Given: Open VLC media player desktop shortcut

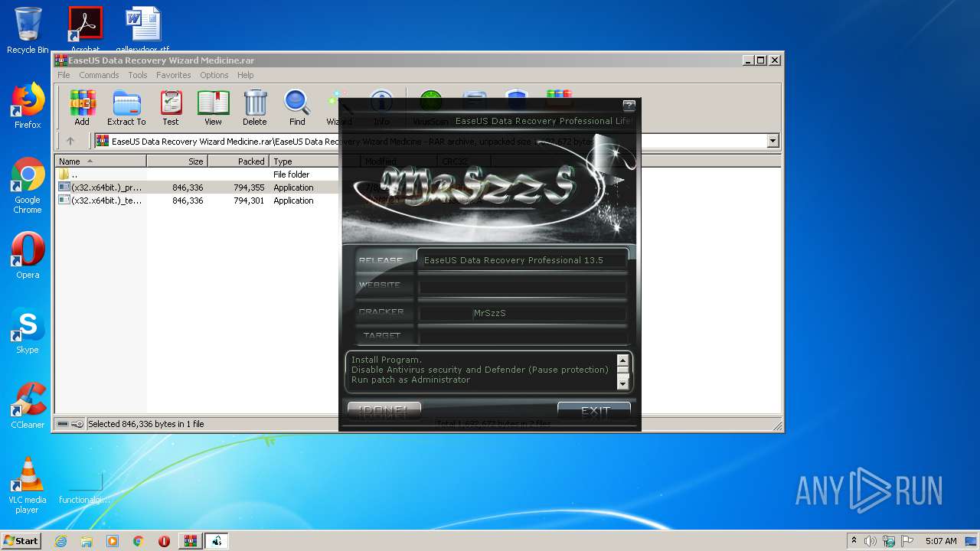Looking at the screenshot, I should [28, 485].
